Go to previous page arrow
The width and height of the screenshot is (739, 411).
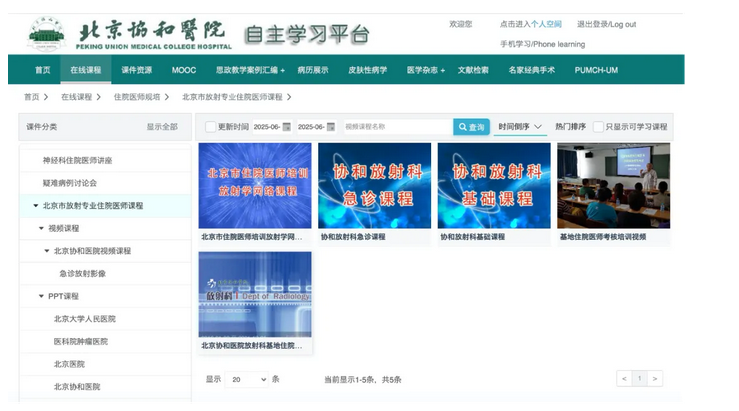click(624, 378)
